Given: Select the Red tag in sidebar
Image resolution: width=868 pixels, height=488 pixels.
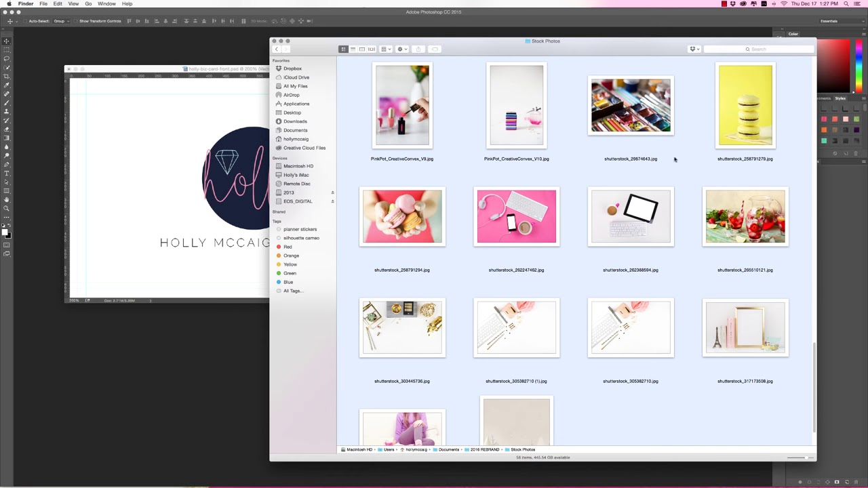Looking at the screenshot, I should click(288, 247).
